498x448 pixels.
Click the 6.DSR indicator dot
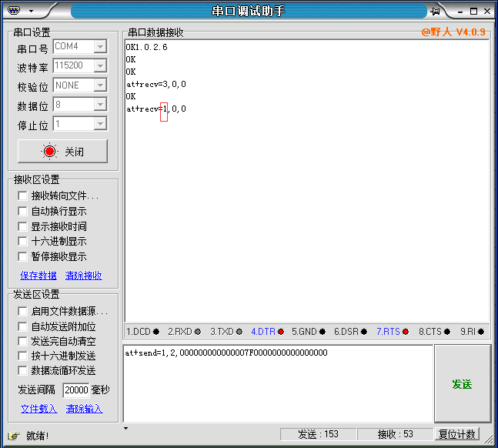click(364, 332)
